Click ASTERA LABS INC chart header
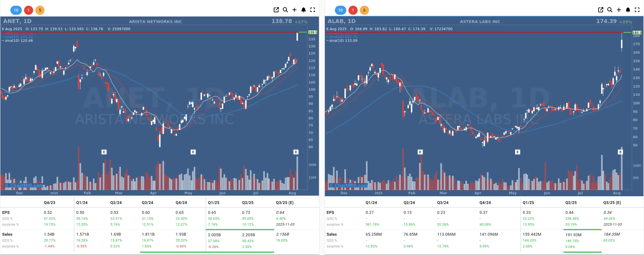Image resolution: width=644 pixels, height=255 pixels. 480,22
